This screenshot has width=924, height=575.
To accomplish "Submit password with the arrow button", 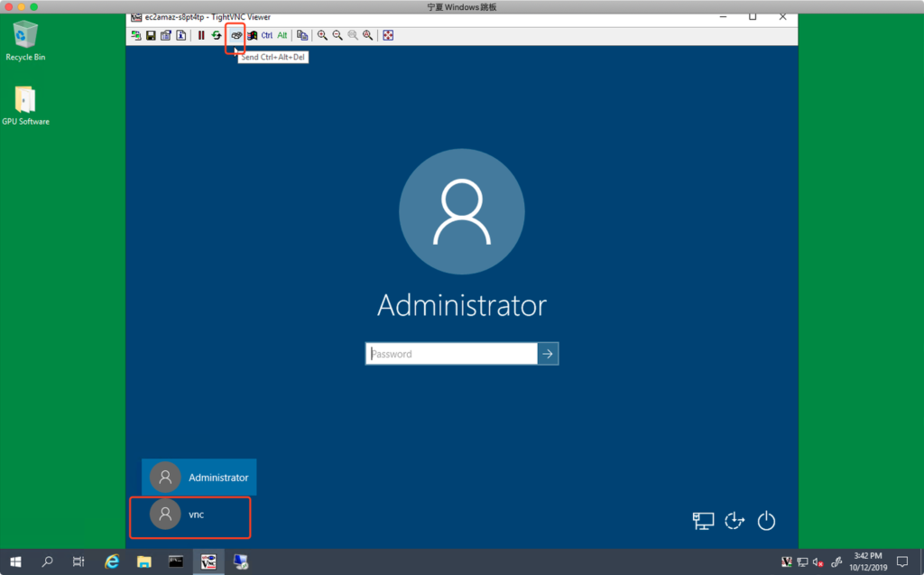I will tap(548, 354).
